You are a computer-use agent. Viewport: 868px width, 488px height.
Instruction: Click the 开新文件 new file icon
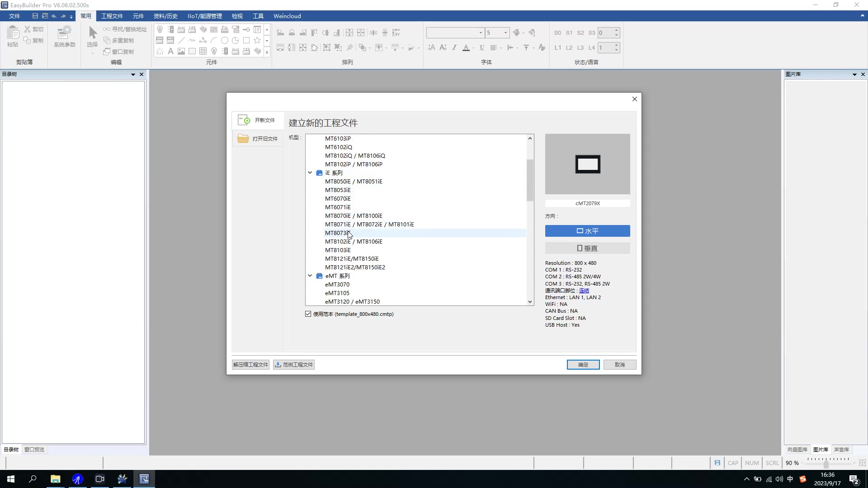pos(244,120)
